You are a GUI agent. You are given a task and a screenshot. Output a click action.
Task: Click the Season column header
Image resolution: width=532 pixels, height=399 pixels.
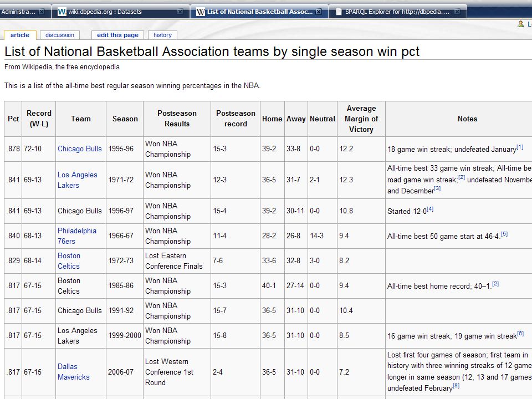pyautogui.click(x=125, y=119)
